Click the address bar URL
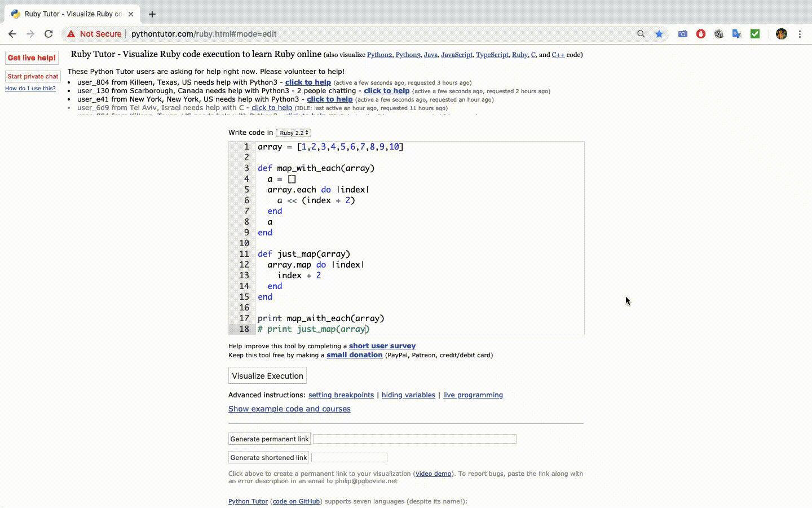This screenshot has height=508, width=812. [x=204, y=34]
